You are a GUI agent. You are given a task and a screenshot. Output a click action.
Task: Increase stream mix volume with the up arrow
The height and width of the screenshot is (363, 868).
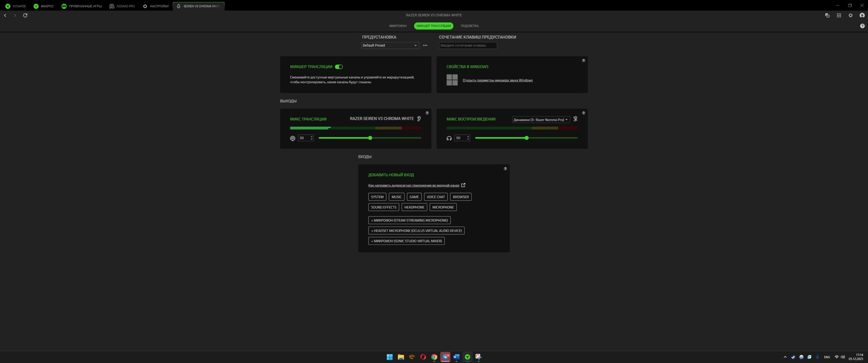(x=312, y=136)
